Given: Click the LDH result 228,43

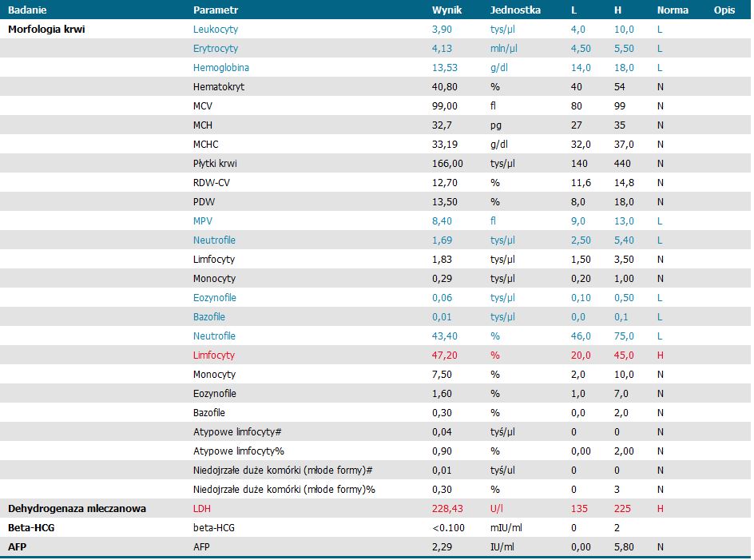Looking at the screenshot, I should 447,509.
